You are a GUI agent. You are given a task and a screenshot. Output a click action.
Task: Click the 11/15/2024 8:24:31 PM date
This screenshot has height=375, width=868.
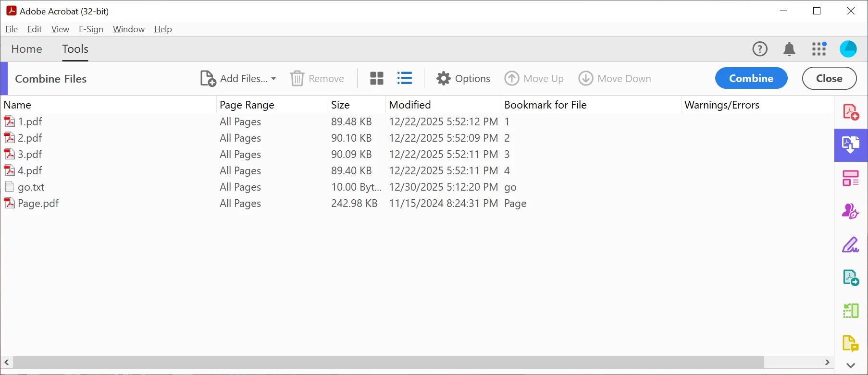(444, 204)
